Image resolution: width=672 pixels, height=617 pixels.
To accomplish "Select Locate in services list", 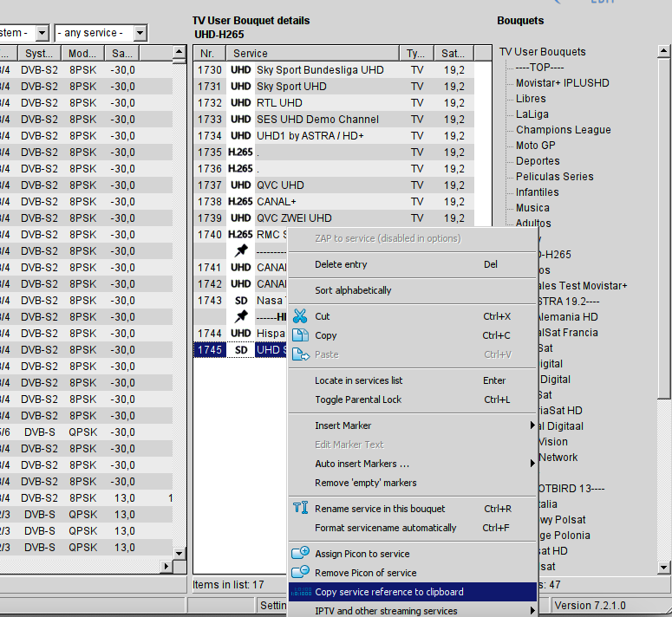I will tap(358, 380).
